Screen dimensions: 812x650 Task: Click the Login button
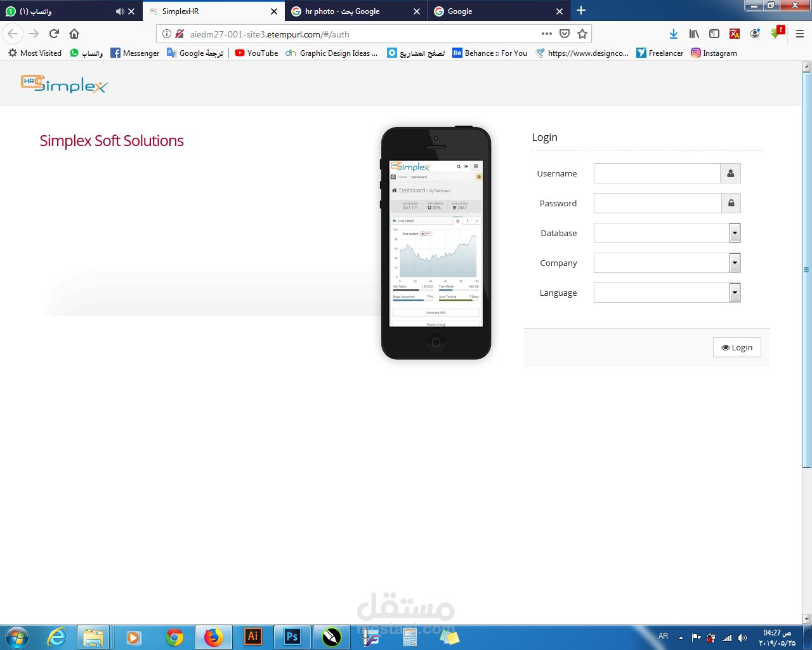[737, 347]
